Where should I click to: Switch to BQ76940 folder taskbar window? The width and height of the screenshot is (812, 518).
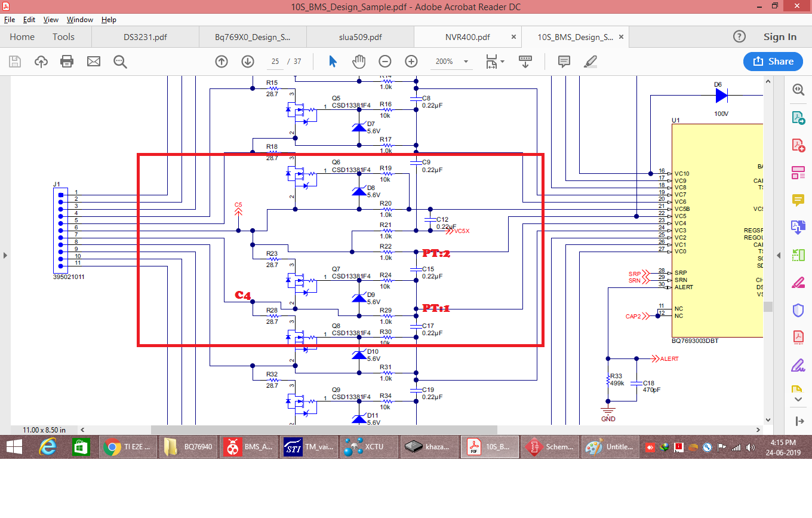(x=188, y=447)
